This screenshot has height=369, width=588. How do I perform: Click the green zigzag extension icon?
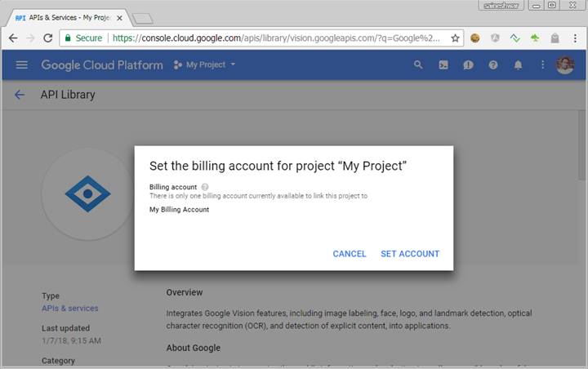(x=514, y=38)
